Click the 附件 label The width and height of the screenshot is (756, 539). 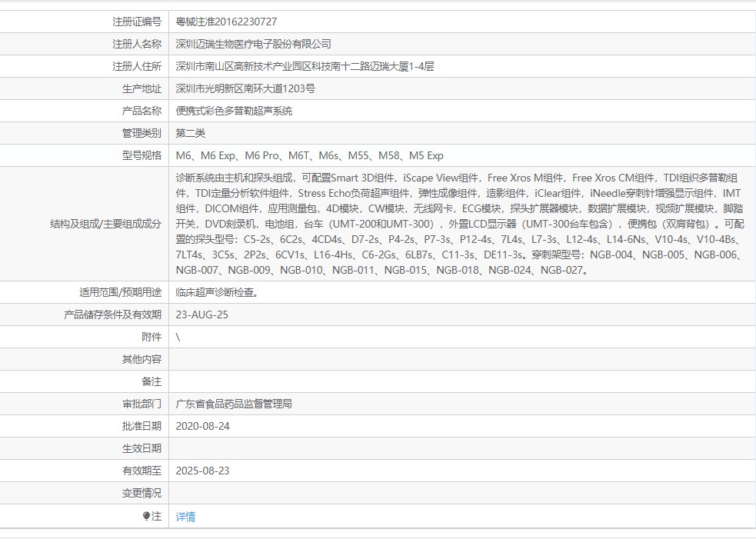click(152, 337)
